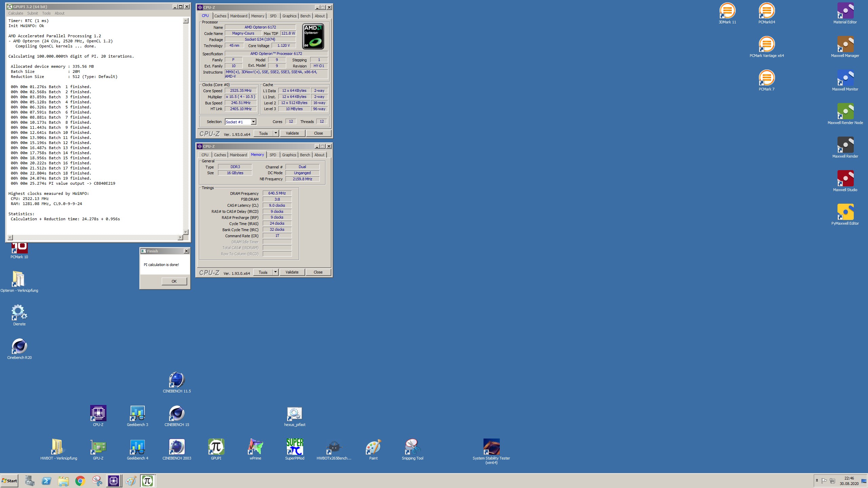Switch to SPD tab in top CPU-Z
Screen dimensions: 868x488
273,16
